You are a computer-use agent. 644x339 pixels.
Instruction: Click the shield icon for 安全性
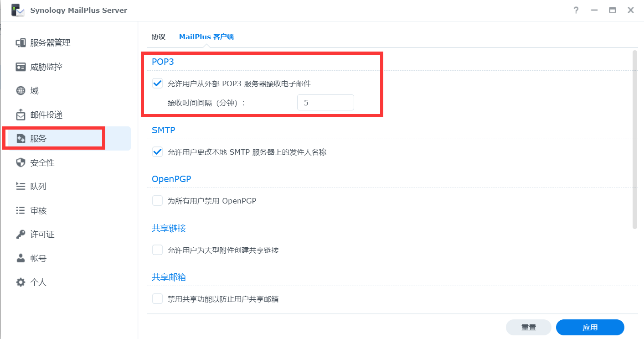pyautogui.click(x=21, y=162)
